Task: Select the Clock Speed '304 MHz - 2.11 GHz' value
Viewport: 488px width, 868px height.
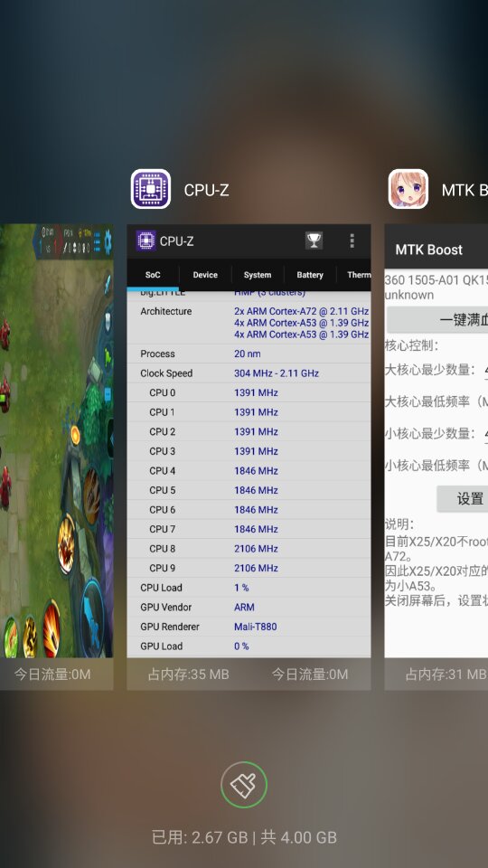Action: pyautogui.click(x=277, y=373)
